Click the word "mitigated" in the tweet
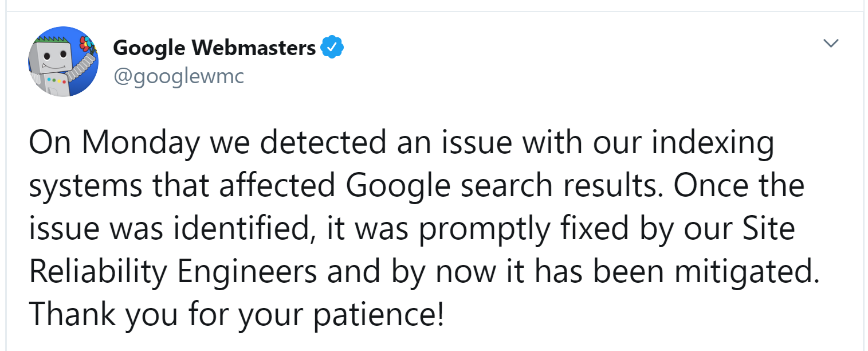868x351 pixels. (x=746, y=271)
